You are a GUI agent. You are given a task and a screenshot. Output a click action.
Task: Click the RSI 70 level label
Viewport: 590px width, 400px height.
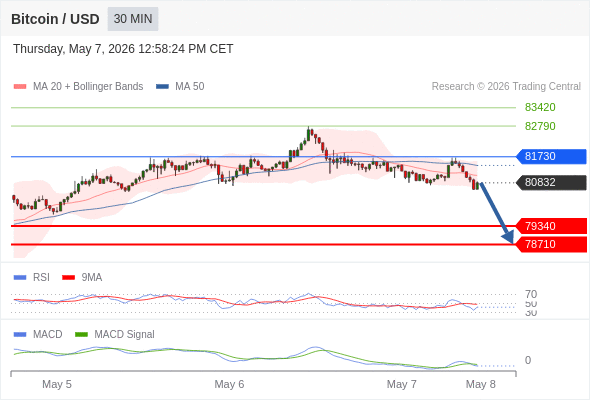click(x=531, y=294)
